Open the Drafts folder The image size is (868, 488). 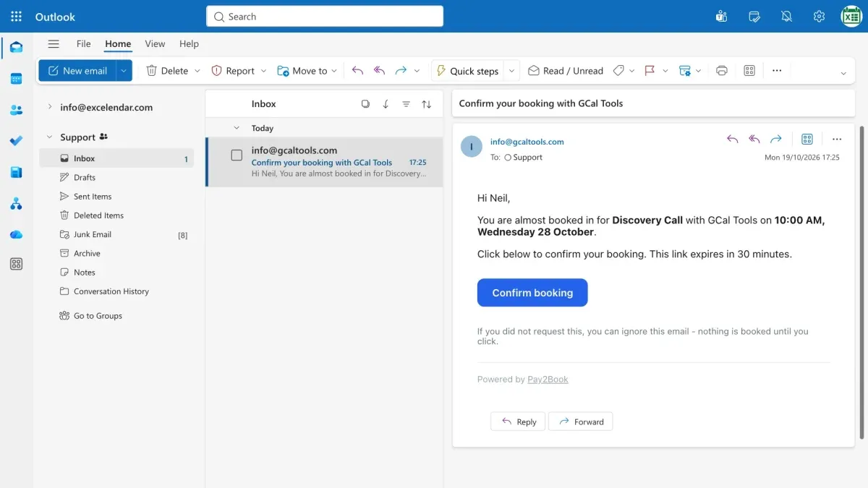[x=116, y=177]
